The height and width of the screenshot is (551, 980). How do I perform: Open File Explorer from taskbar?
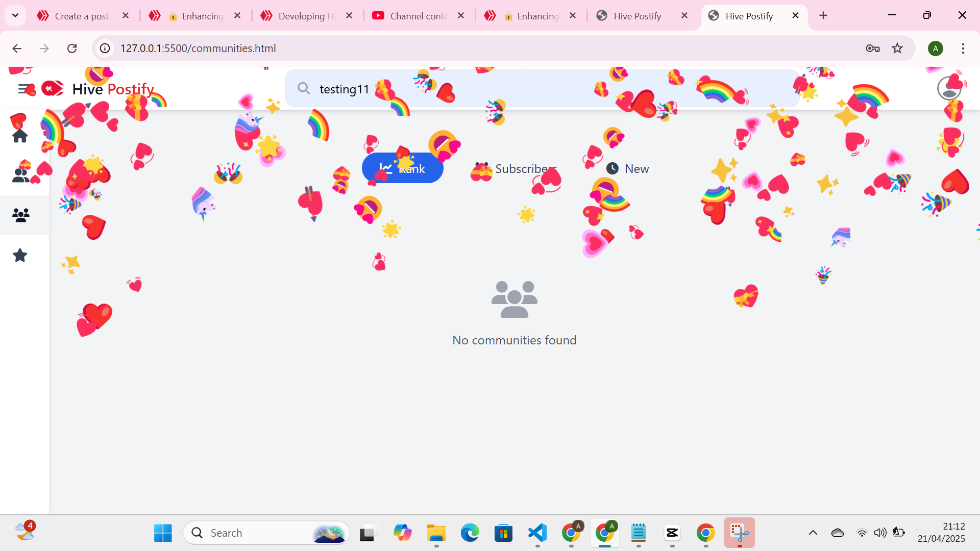tap(436, 533)
